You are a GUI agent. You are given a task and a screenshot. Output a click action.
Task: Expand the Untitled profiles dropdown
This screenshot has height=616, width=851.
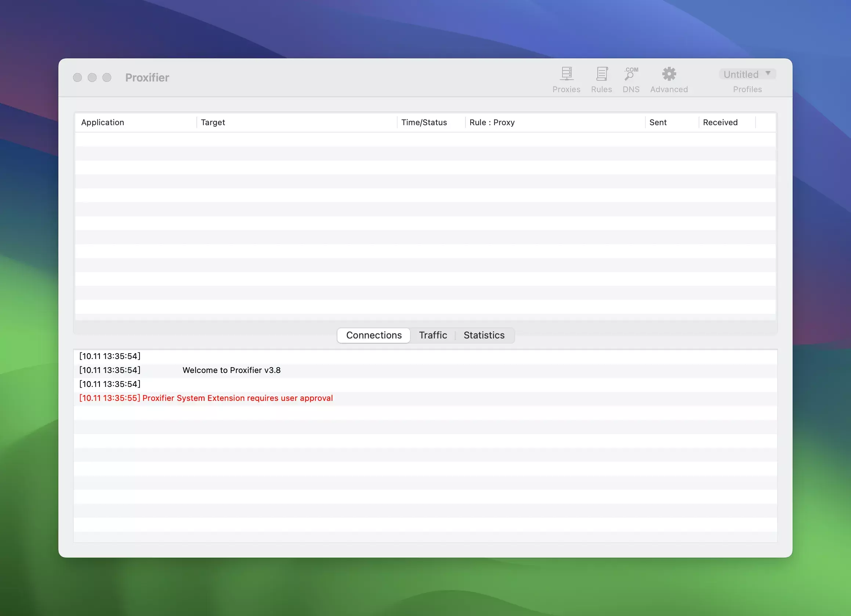point(741,74)
